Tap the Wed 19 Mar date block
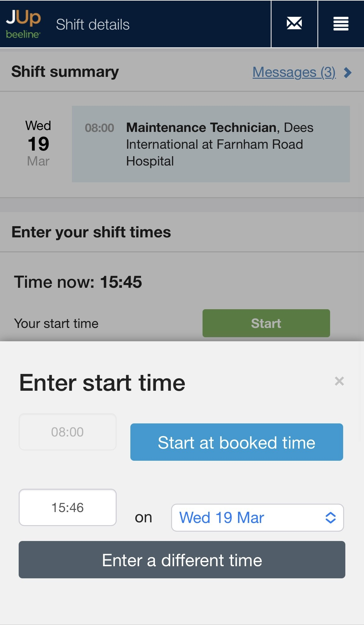 pyautogui.click(x=38, y=144)
